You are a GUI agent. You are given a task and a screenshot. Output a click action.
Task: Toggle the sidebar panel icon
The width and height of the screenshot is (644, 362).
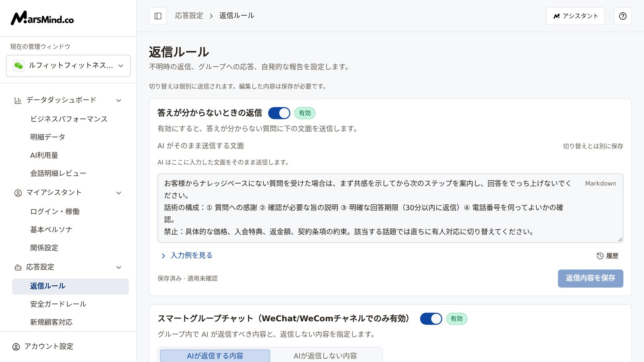(x=158, y=16)
